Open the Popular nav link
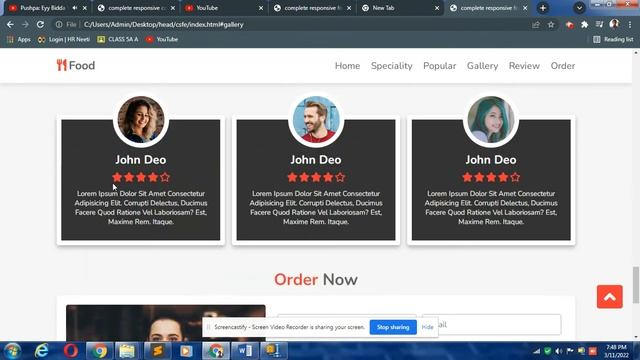This screenshot has width=640, height=360. point(439,66)
